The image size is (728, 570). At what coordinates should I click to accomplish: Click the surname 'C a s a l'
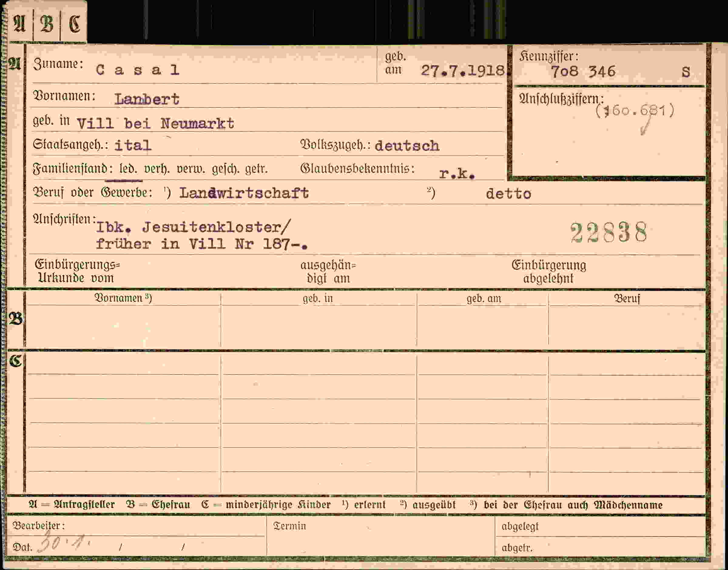[x=137, y=70]
